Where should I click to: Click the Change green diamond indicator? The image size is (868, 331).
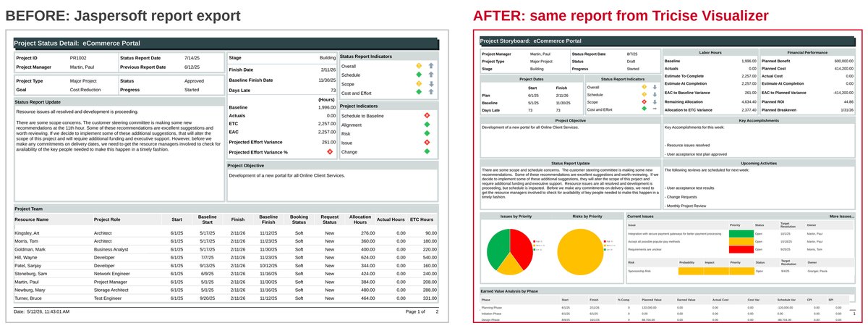pyautogui.click(x=427, y=152)
